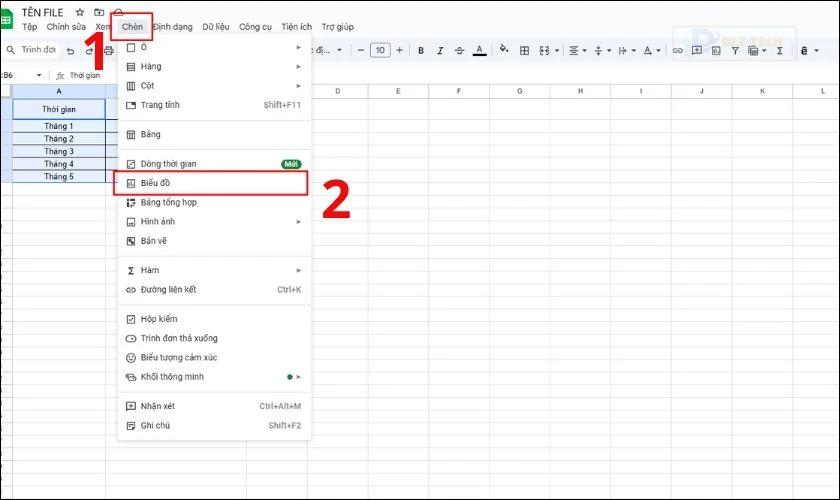Image resolution: width=840 pixels, height=500 pixels.
Task: Increase font size with the plus button
Action: click(400, 50)
